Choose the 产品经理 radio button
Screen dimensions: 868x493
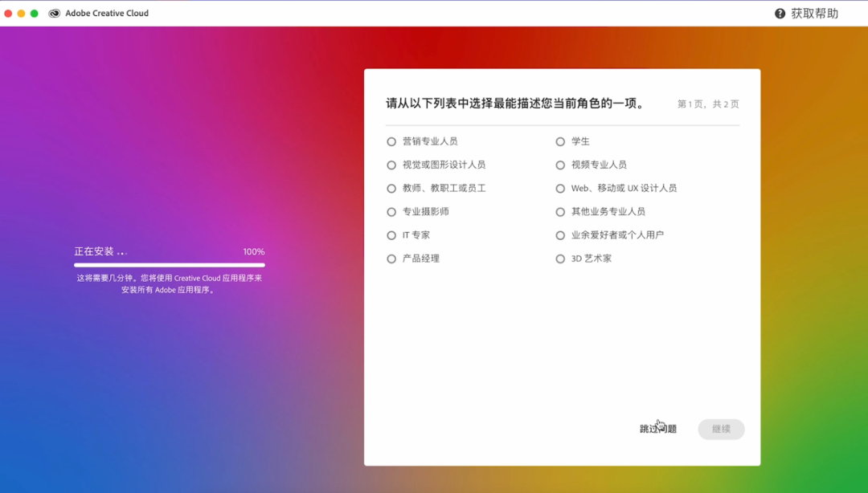[391, 259]
